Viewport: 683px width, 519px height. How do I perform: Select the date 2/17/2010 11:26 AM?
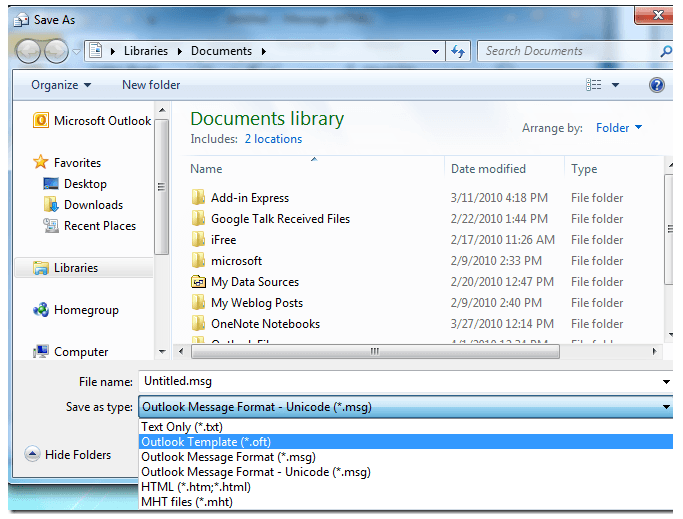pos(503,240)
